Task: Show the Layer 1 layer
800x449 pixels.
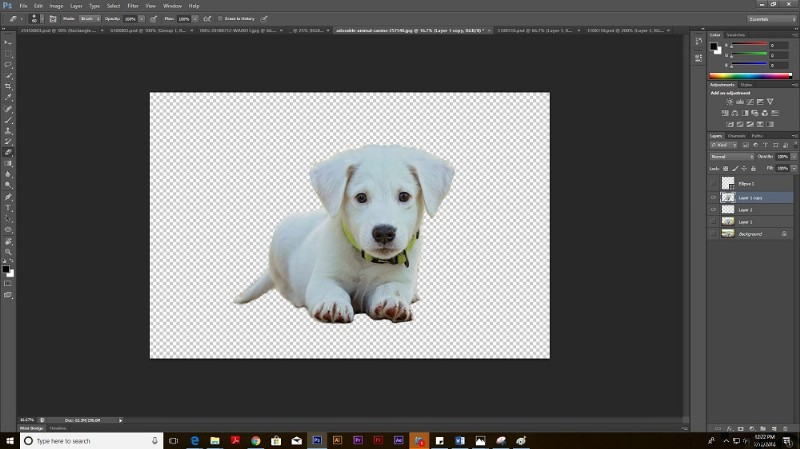Action: point(713,222)
